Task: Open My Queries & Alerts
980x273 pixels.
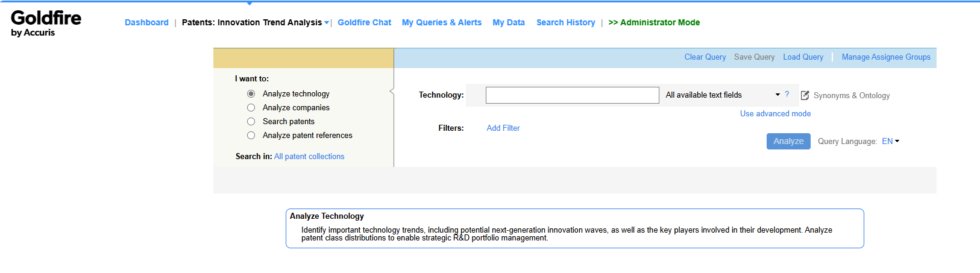Action: (441, 23)
